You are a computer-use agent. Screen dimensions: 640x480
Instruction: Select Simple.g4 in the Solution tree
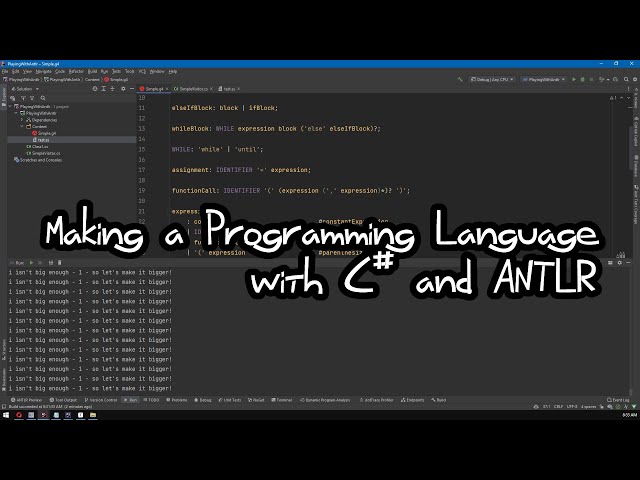[44, 133]
